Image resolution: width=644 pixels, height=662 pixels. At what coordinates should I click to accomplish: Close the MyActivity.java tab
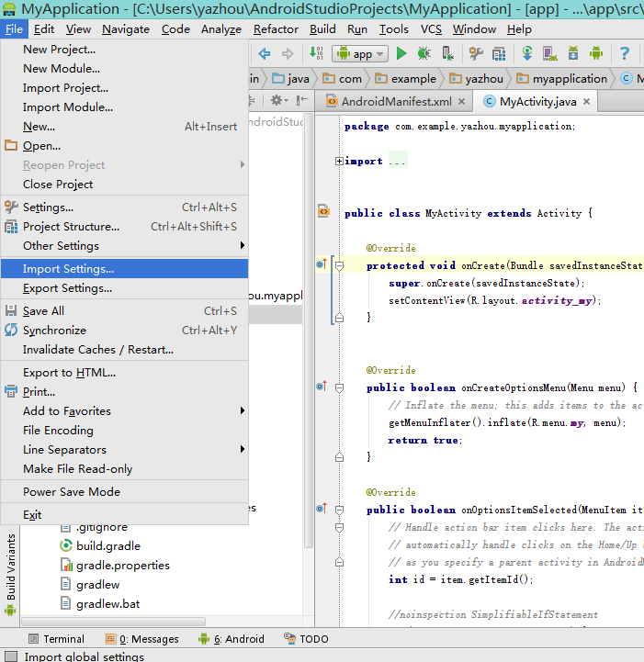[x=586, y=102]
